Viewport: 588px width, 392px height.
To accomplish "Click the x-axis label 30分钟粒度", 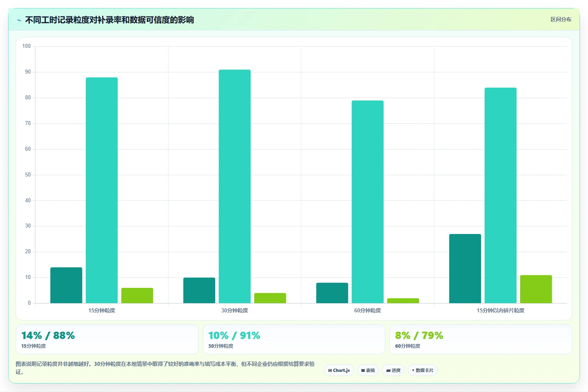I will (235, 310).
